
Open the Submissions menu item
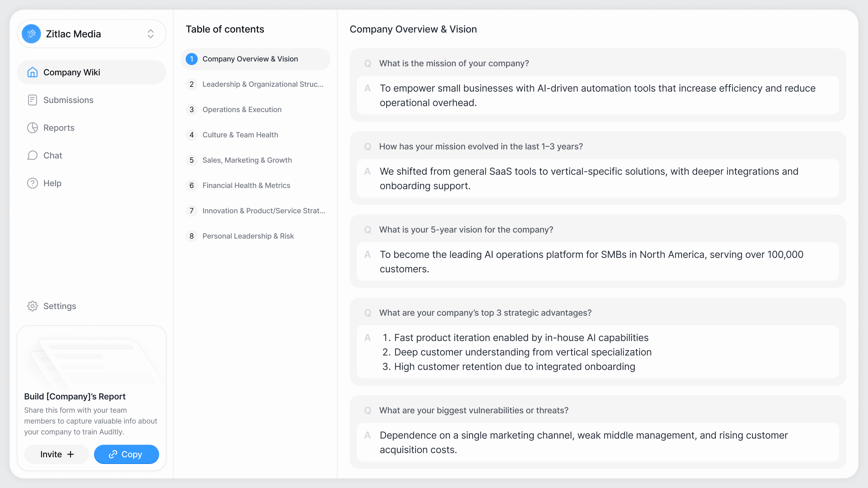[x=68, y=100]
